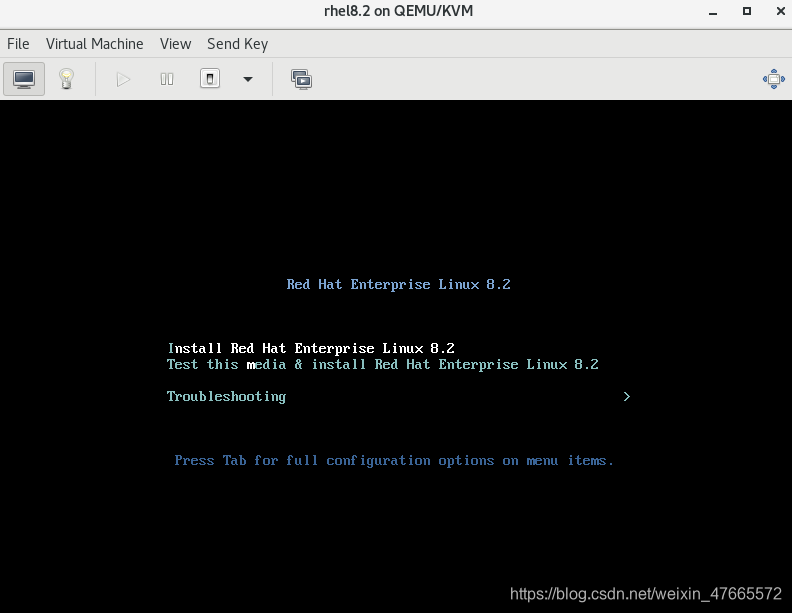
Task: Open the File menu
Action: coord(18,44)
